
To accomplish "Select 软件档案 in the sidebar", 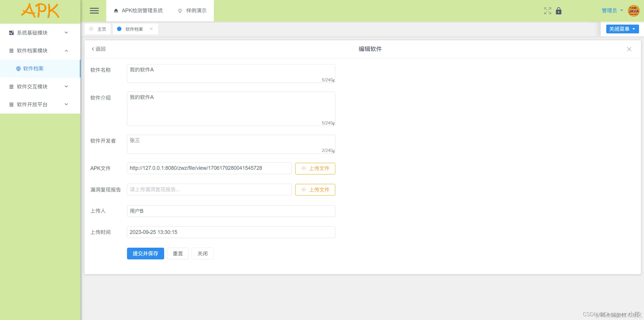I will (x=33, y=69).
